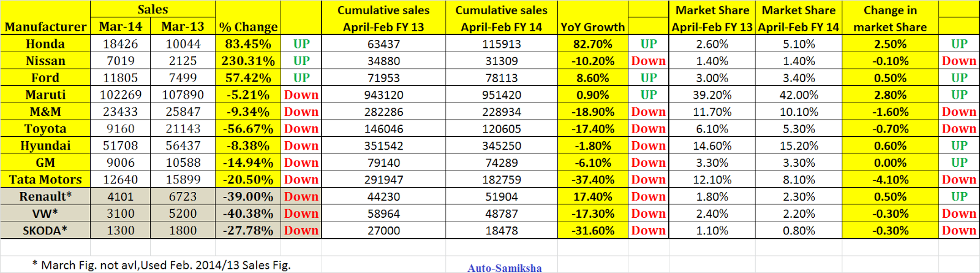This screenshot has height=273, width=980.
Task: Select Nissan's 230.31% change cell
Action: pos(248,61)
